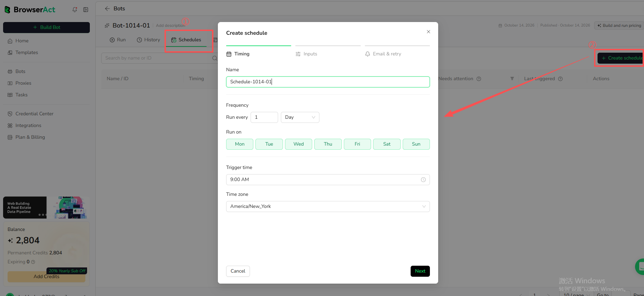Click the Create schedule button
Screen dimensions: 644x296
(x=621, y=58)
